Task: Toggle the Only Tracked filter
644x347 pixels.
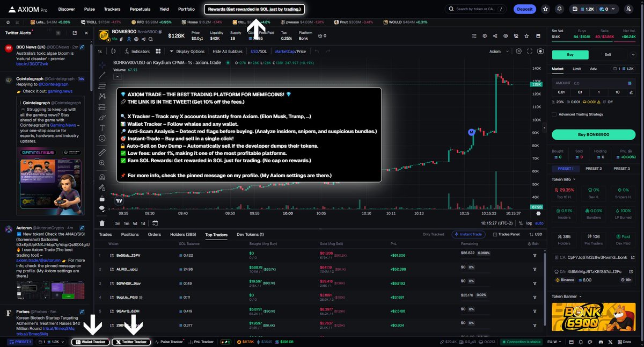Action: [433, 234]
